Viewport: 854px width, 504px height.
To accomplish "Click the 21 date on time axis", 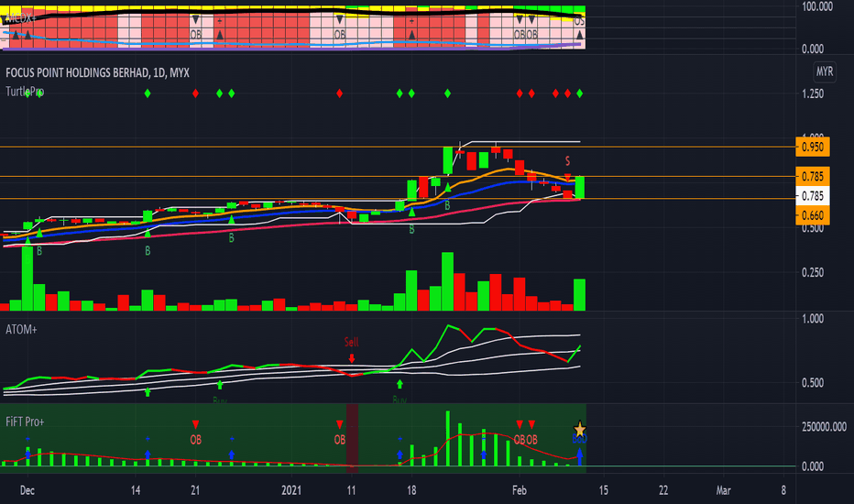I will tap(195, 490).
